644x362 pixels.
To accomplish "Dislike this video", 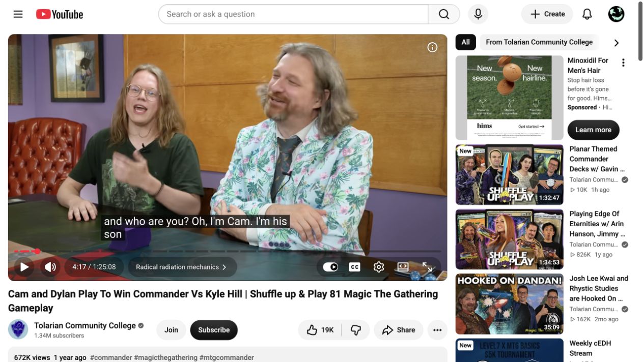I will tap(356, 330).
